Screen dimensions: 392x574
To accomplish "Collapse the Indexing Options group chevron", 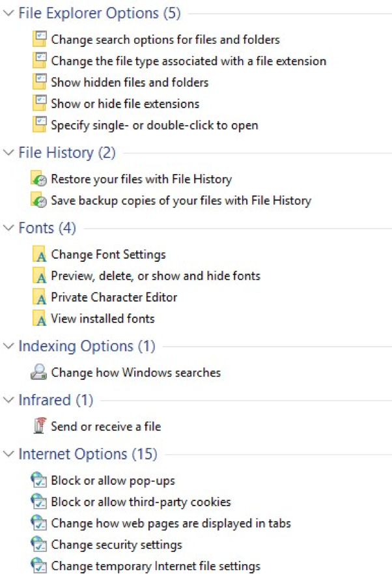I will [8, 346].
